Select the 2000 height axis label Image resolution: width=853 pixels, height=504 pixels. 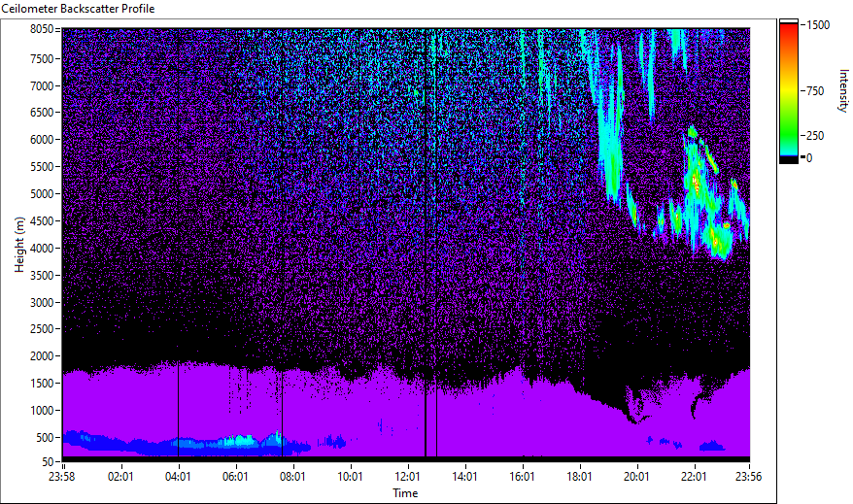pyautogui.click(x=42, y=356)
